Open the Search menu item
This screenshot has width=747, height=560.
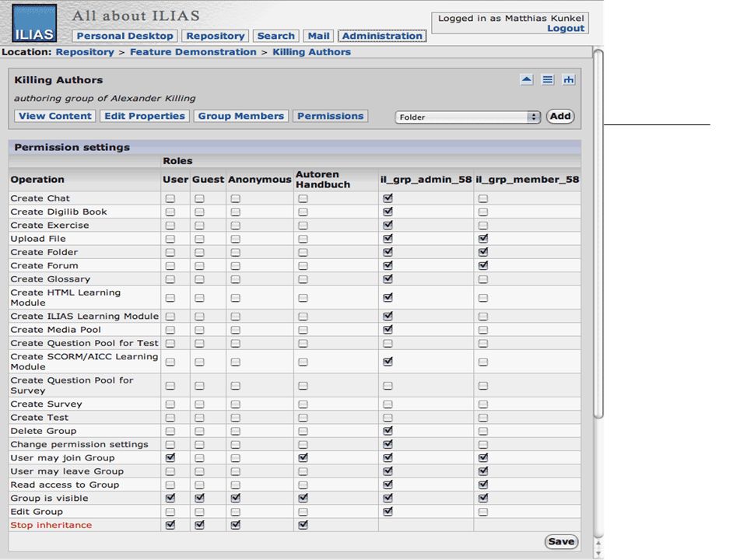click(x=275, y=36)
